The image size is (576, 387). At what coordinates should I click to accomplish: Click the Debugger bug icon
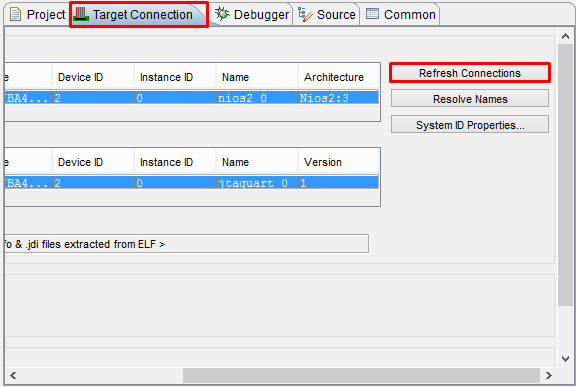(222, 14)
